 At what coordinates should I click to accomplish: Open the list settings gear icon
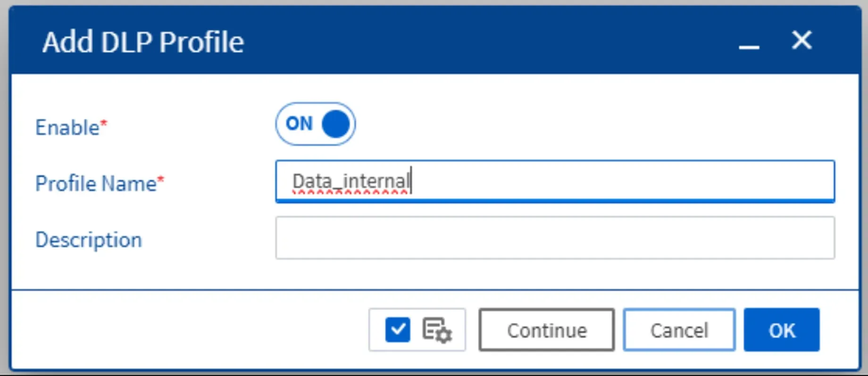point(437,330)
